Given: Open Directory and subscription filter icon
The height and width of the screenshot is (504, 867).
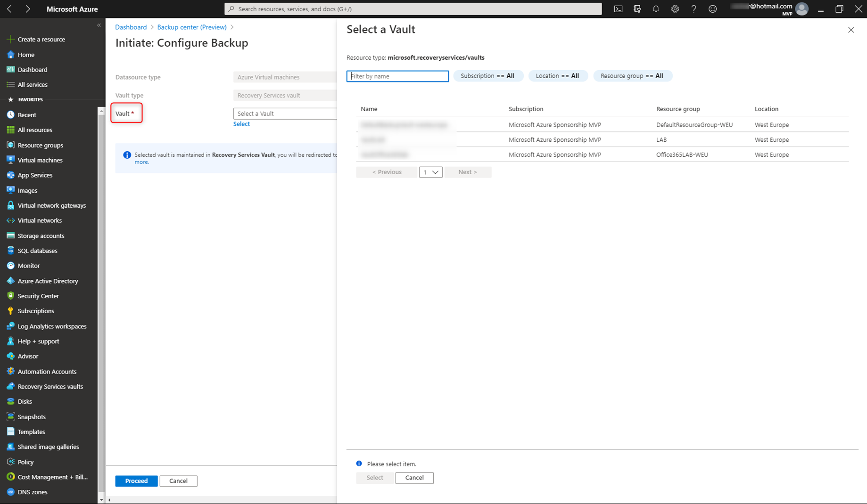Looking at the screenshot, I should click(x=637, y=9).
